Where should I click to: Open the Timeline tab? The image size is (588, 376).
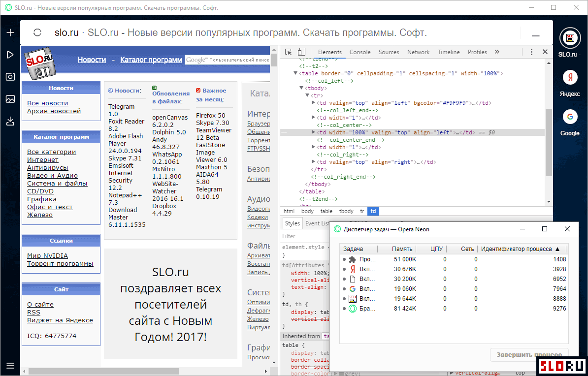click(x=449, y=52)
